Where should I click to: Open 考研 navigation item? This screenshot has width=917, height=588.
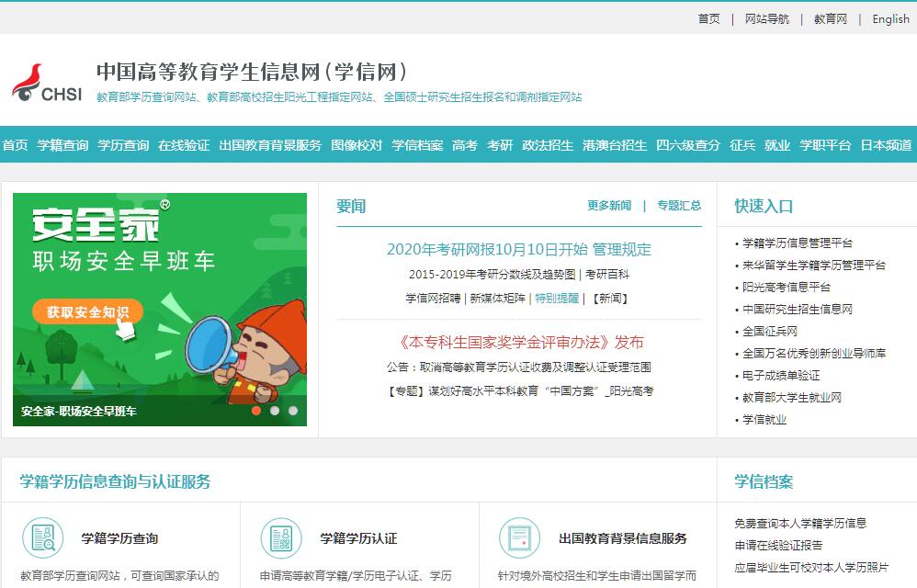500,145
